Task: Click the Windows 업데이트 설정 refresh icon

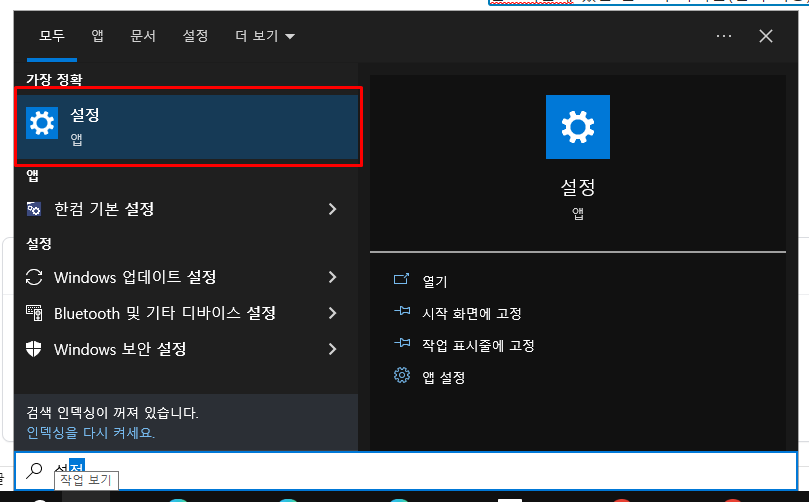Action: (34, 277)
